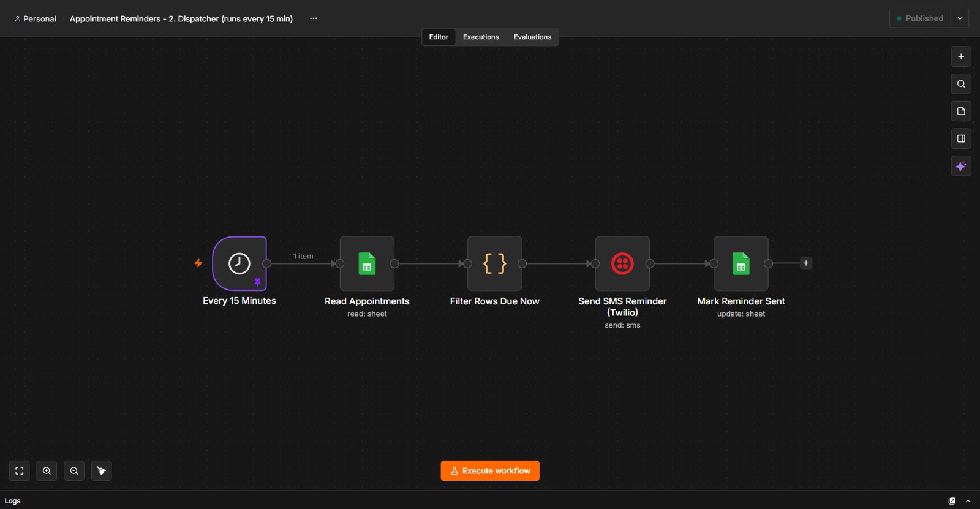The height and width of the screenshot is (509, 980).
Task: Click the '1 item' connection label
Action: pos(303,256)
